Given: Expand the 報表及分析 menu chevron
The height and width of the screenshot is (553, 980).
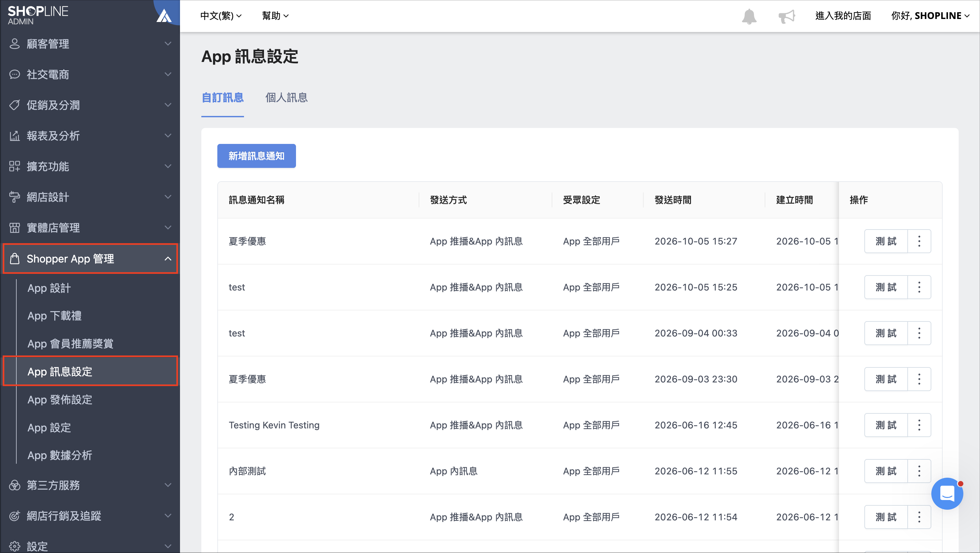Looking at the screenshot, I should (x=168, y=136).
